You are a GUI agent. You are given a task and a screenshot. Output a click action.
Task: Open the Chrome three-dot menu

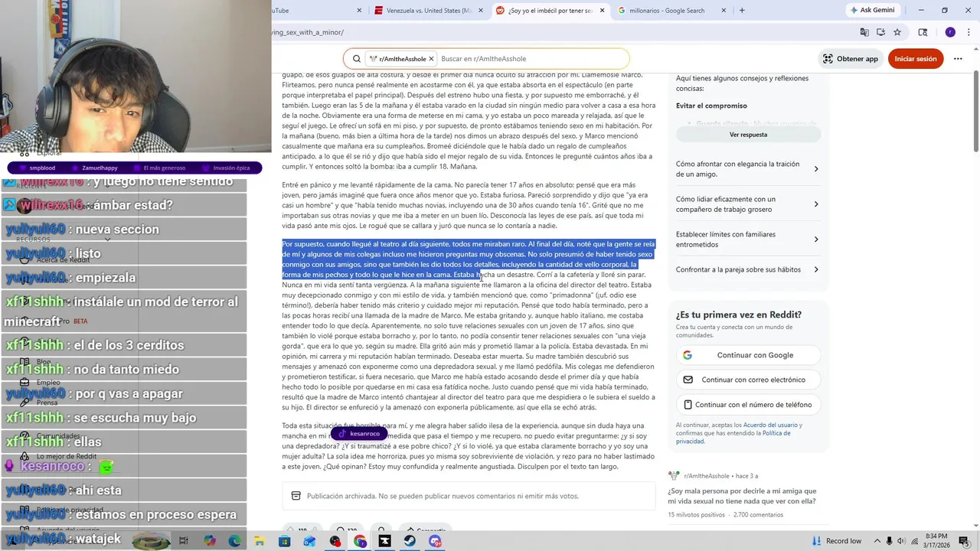tap(968, 32)
